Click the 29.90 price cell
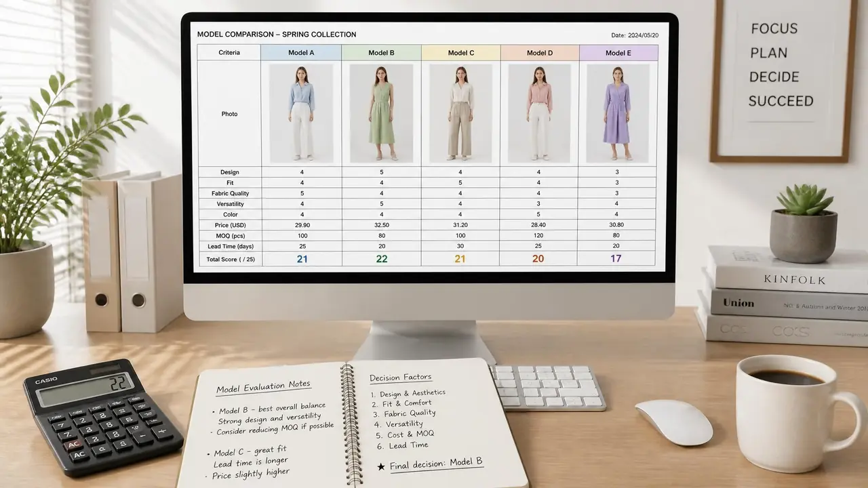 click(302, 225)
